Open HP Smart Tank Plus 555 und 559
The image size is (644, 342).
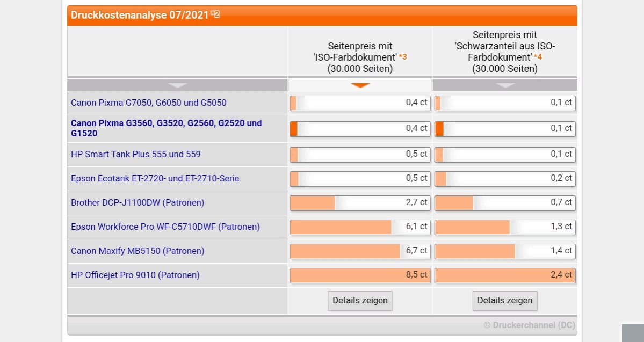[x=135, y=155]
